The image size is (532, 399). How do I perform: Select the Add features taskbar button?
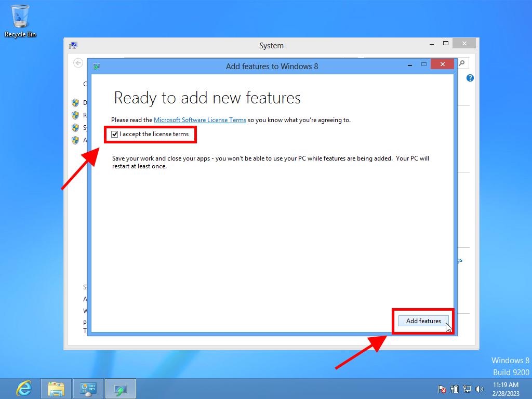click(121, 388)
